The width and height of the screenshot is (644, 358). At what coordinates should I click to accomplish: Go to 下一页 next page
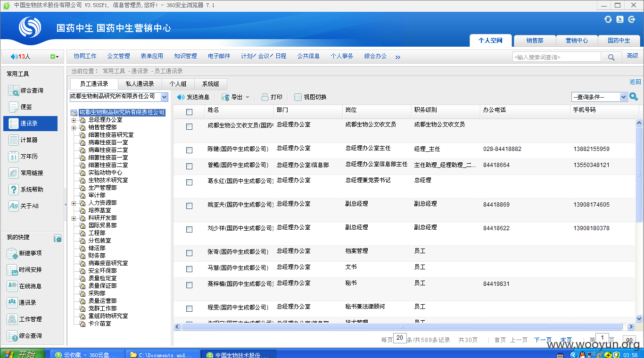coord(543,340)
